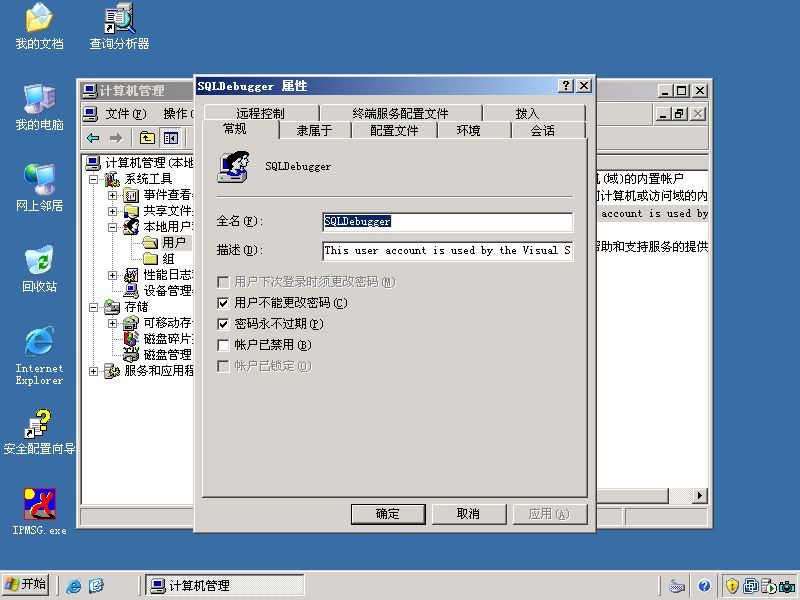This screenshot has height=600, width=800.
Task: Open the 文件(F) menu in 计算机管理
Action: tap(126, 113)
